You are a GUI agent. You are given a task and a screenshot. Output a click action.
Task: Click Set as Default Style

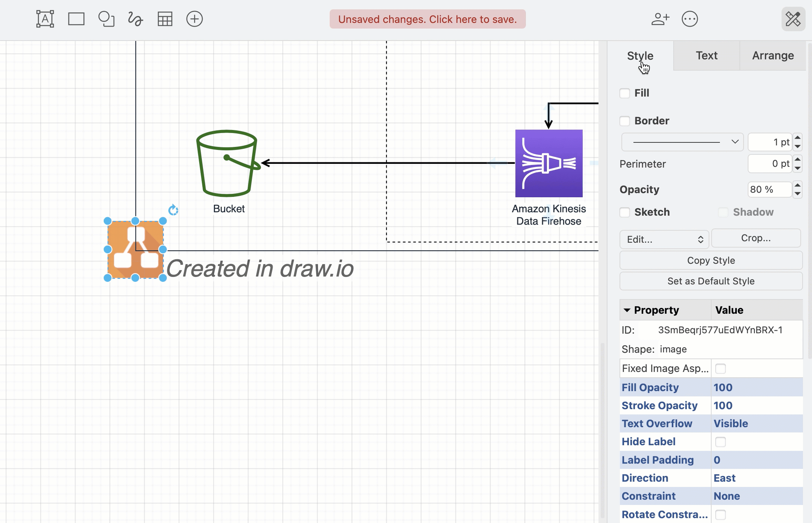coord(710,281)
